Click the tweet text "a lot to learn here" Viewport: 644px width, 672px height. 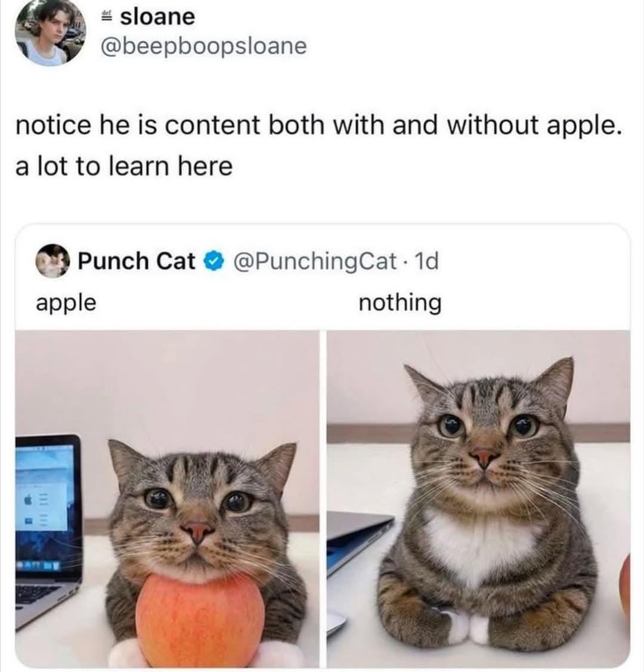pos(124,166)
